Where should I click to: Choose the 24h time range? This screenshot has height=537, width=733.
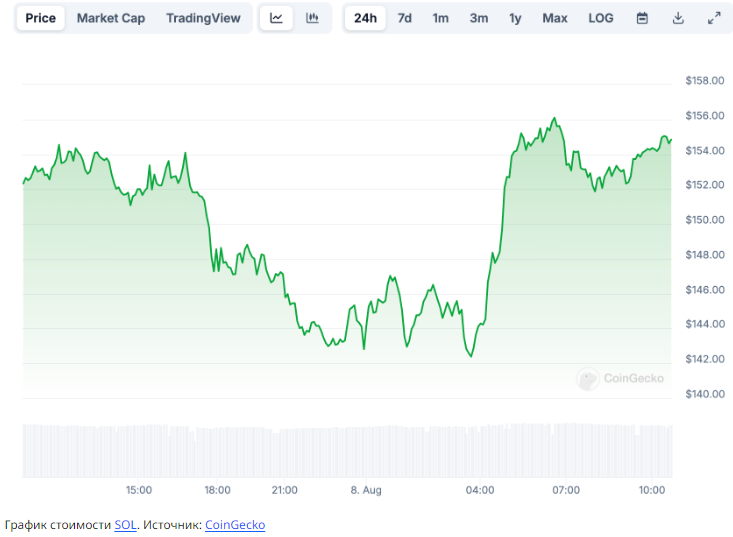click(x=365, y=18)
